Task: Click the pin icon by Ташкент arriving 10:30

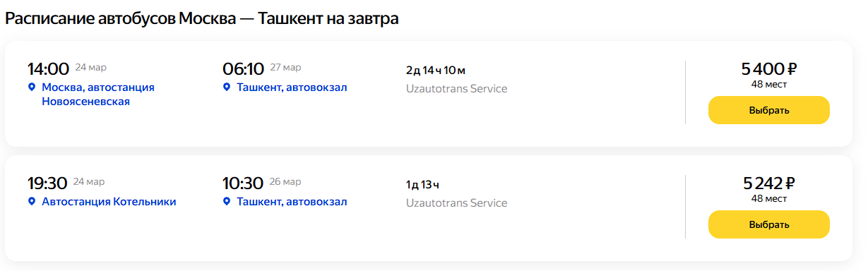Action: coord(227,202)
